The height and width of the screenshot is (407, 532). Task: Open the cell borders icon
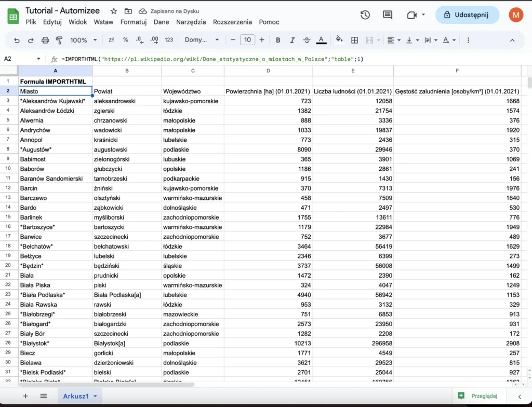pos(354,40)
